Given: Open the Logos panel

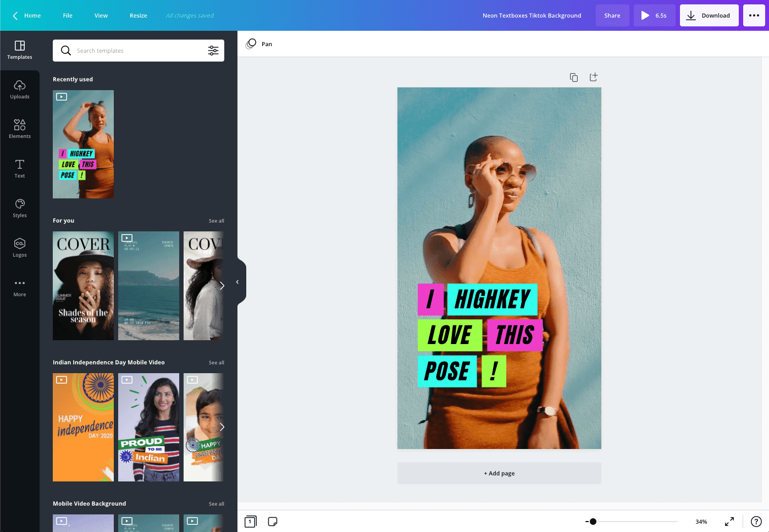Looking at the screenshot, I should [x=19, y=247].
